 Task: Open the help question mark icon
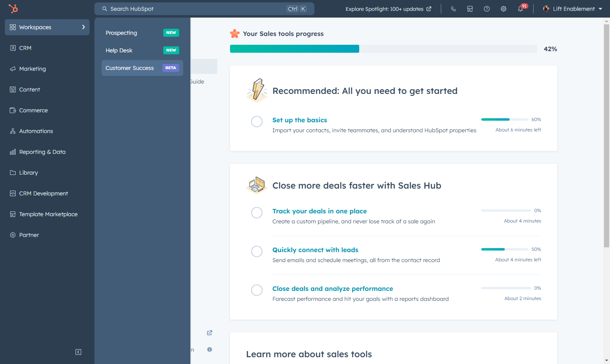[487, 9]
